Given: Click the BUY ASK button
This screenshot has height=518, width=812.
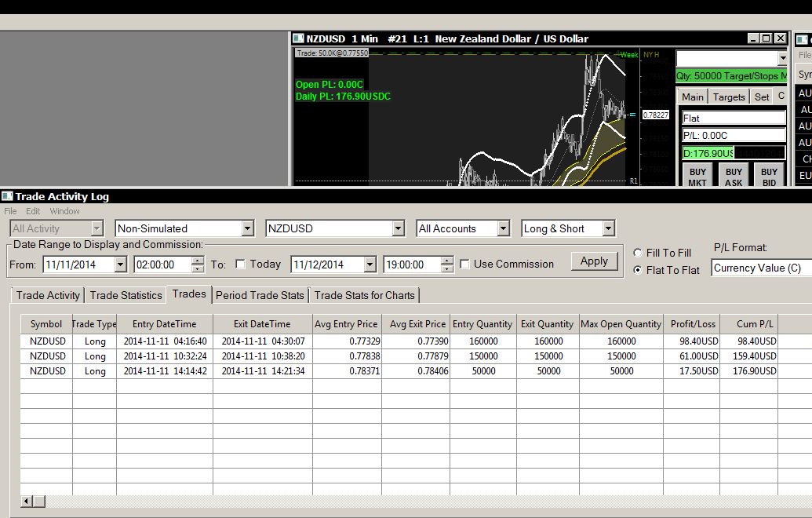Looking at the screenshot, I should click(x=734, y=176).
